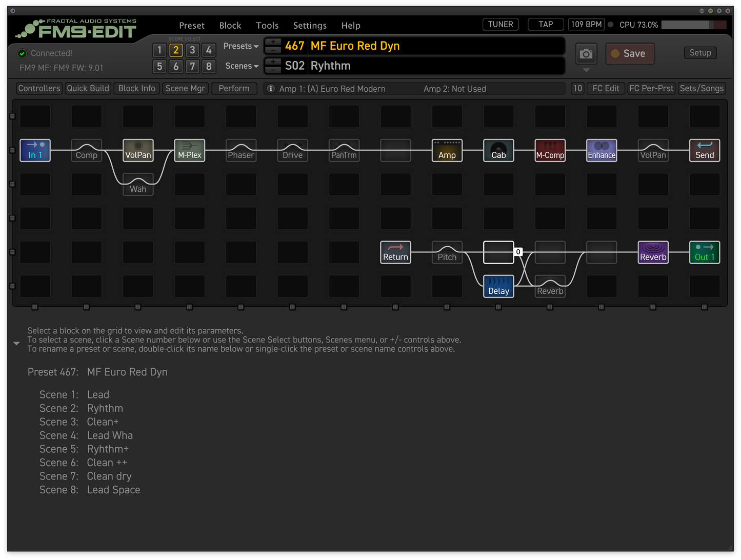Open the Settings menu
Viewport: 741px width, 560px height.
(x=310, y=25)
